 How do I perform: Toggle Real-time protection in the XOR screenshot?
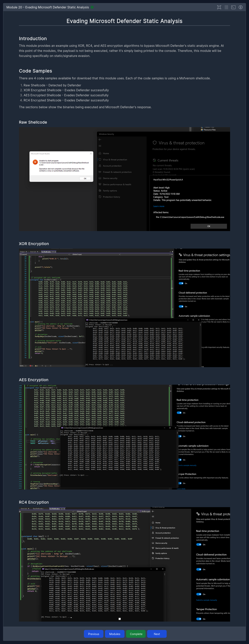tap(181, 283)
